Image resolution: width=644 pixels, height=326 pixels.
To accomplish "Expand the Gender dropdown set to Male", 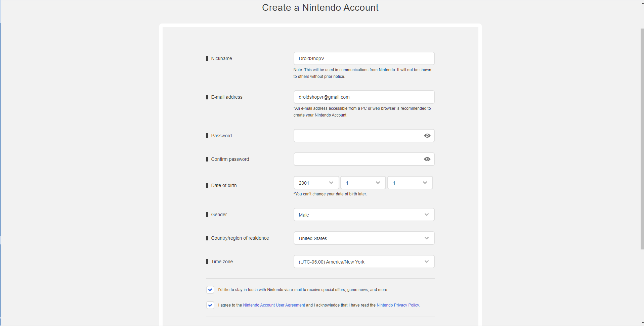I will pyautogui.click(x=364, y=215).
